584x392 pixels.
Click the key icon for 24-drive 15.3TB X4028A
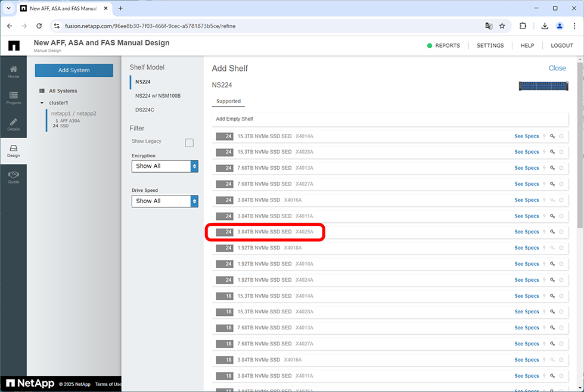pyautogui.click(x=552, y=152)
